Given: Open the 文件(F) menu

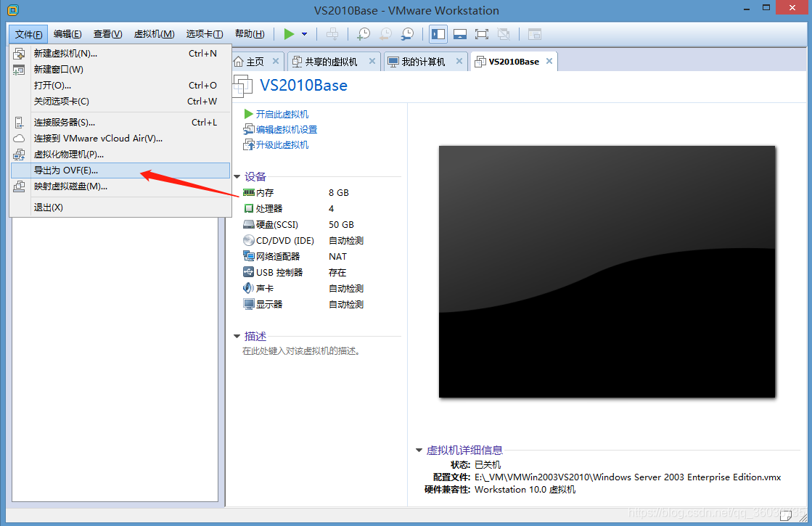Looking at the screenshot, I should click(x=28, y=34).
